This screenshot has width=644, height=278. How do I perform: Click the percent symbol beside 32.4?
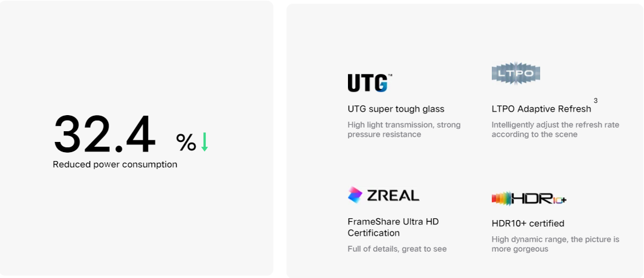point(186,142)
